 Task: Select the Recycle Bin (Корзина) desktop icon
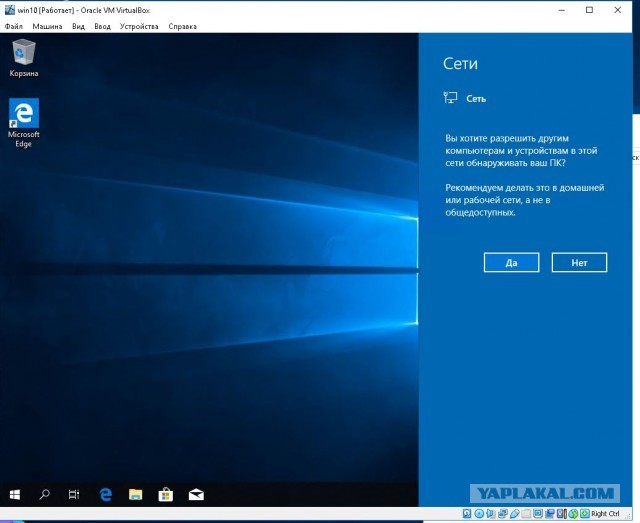pyautogui.click(x=24, y=58)
